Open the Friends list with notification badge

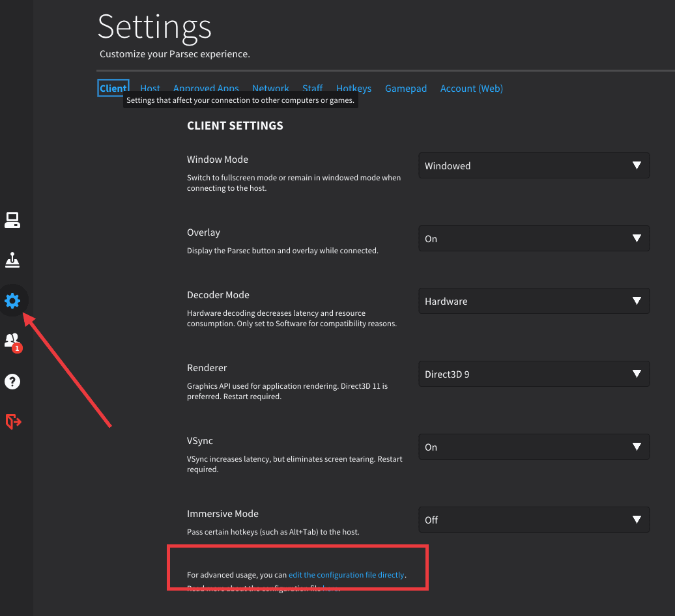pyautogui.click(x=12, y=341)
